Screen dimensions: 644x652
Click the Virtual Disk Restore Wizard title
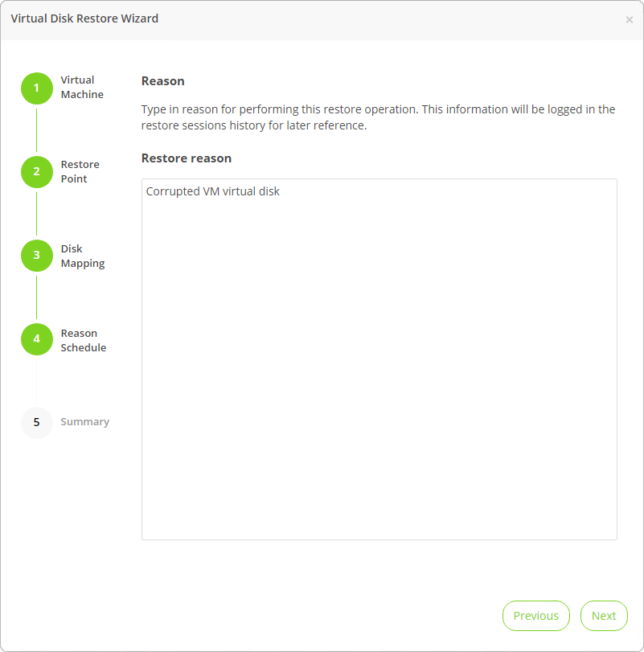(x=84, y=18)
